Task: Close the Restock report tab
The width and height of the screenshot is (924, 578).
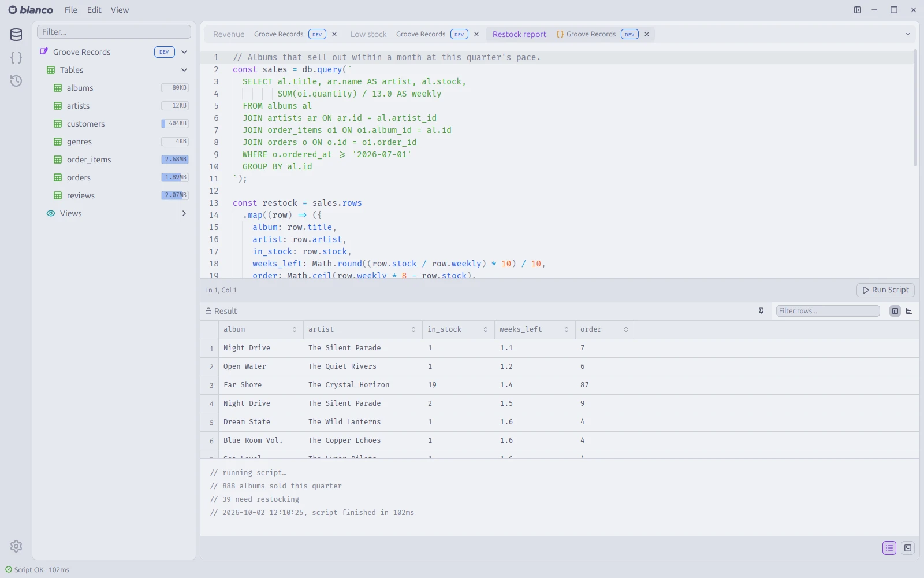Action: (x=647, y=34)
